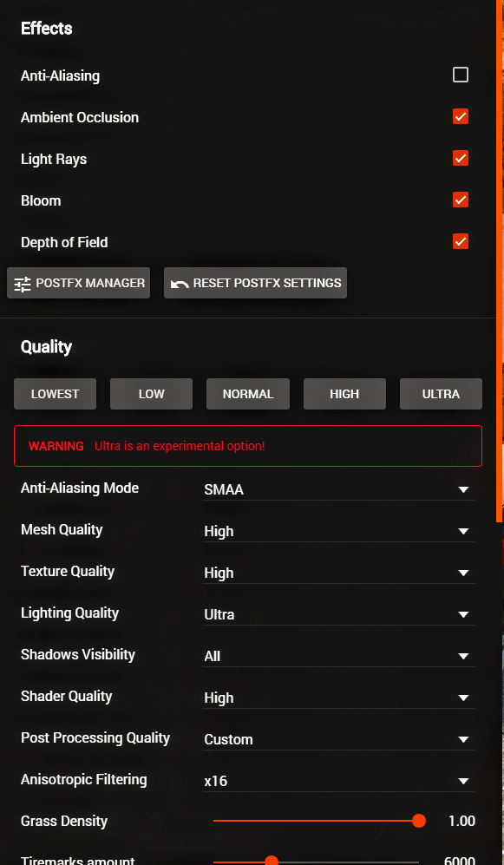
Task: Expand the Post Processing Quality Custom dropdown
Action: [338, 740]
